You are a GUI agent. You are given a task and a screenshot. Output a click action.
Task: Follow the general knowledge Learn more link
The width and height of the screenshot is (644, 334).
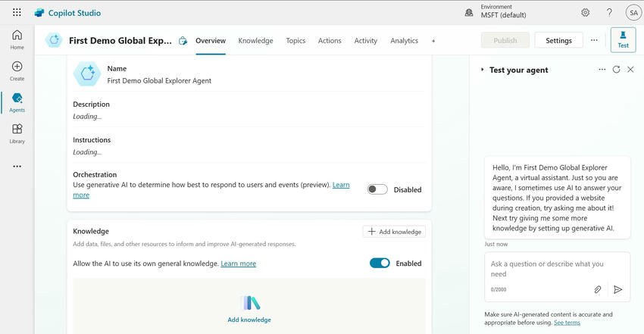coord(238,264)
